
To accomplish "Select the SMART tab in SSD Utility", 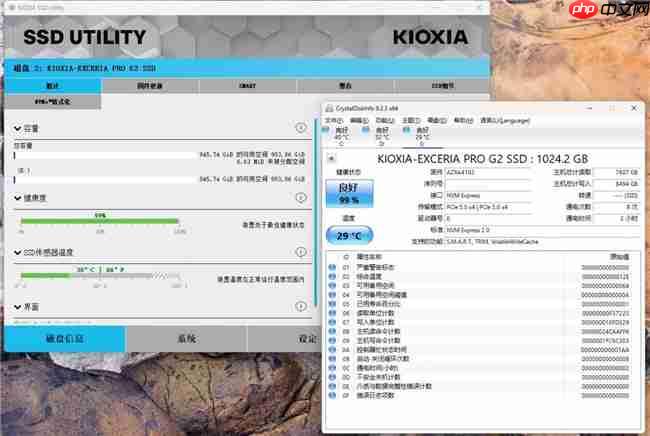I will click(247, 86).
